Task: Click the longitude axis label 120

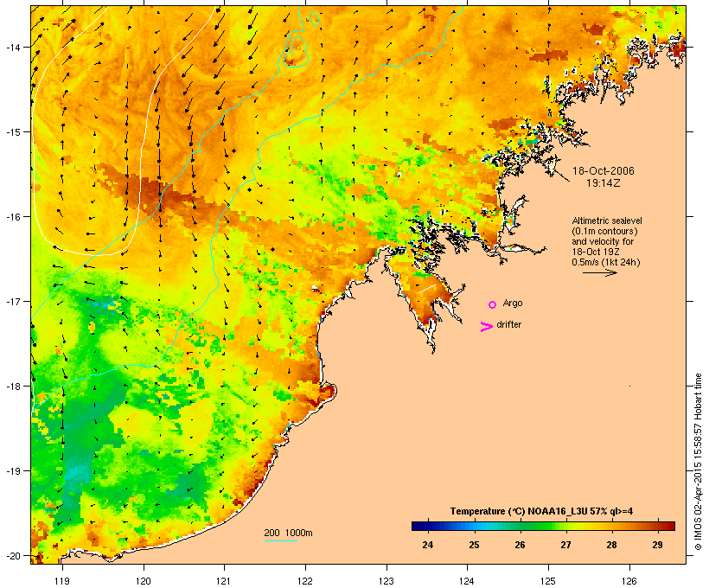Action: click(x=144, y=580)
